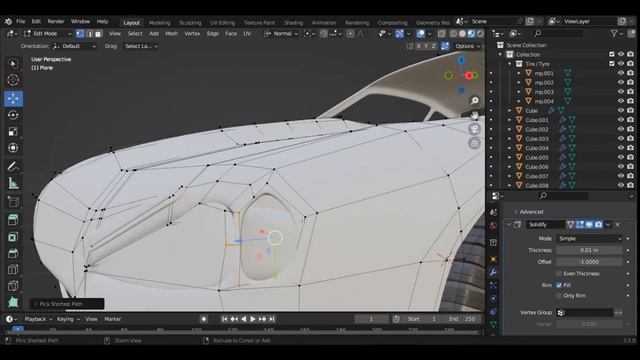
Task: Switch to the UV Editing workspace tab
Action: coord(222,22)
